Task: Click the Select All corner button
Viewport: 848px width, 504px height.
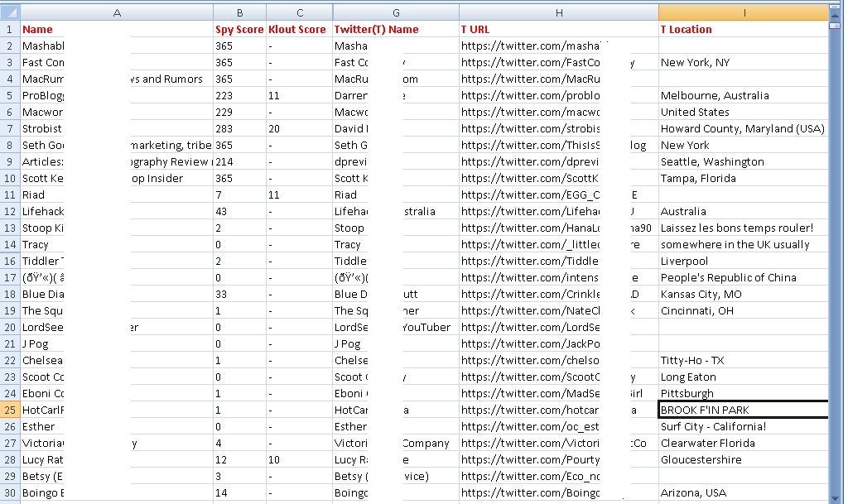Action: pos(9,12)
